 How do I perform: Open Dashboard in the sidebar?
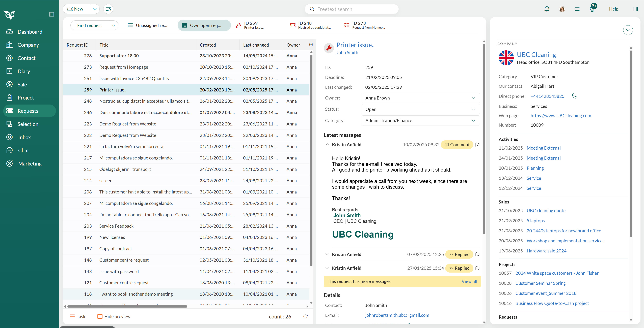point(30,32)
